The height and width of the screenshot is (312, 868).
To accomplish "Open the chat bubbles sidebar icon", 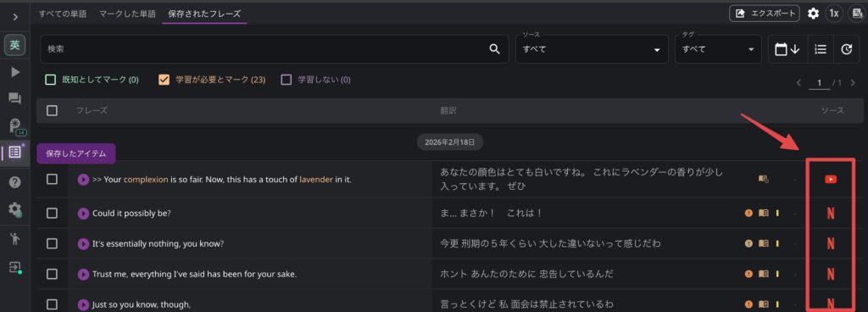I will [x=15, y=99].
